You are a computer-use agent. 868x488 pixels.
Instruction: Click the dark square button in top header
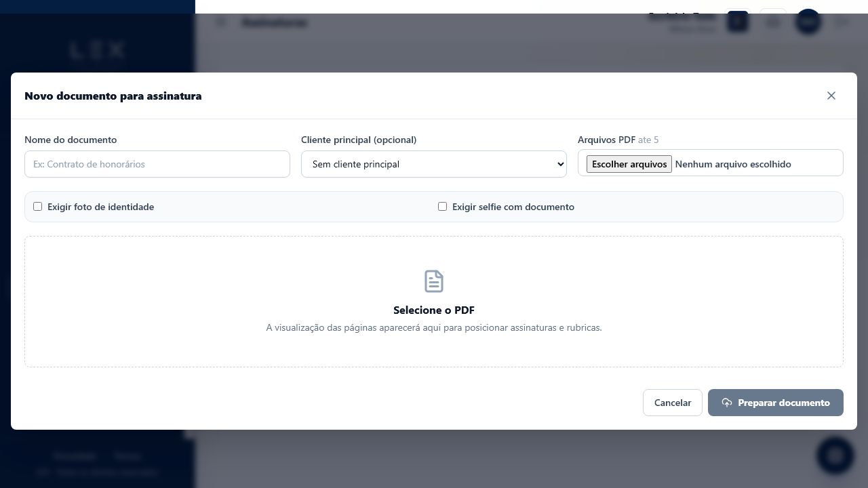click(x=738, y=22)
